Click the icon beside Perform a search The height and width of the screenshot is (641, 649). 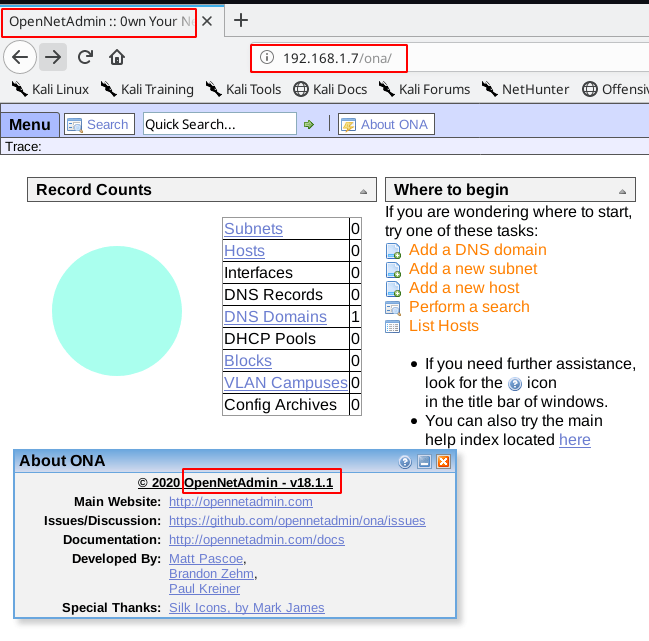point(393,308)
